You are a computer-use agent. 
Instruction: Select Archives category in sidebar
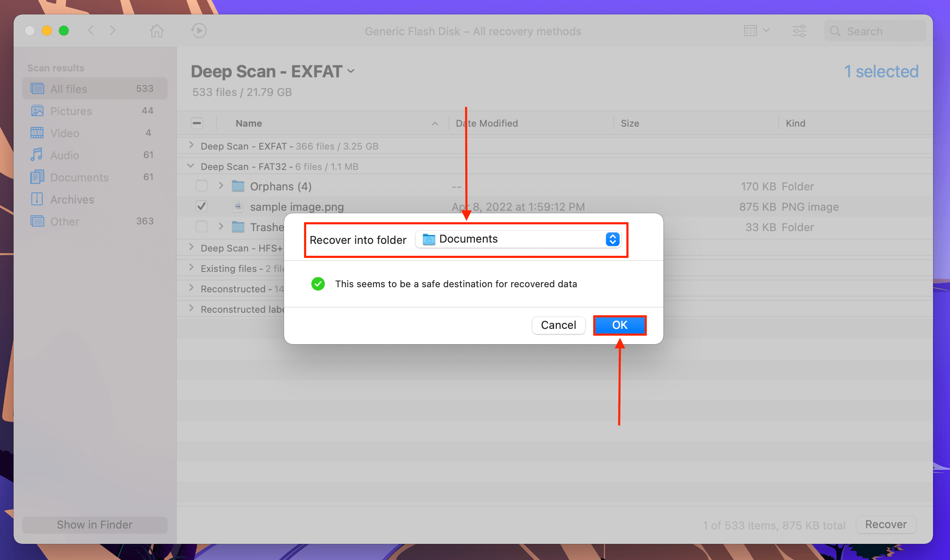tap(94, 199)
